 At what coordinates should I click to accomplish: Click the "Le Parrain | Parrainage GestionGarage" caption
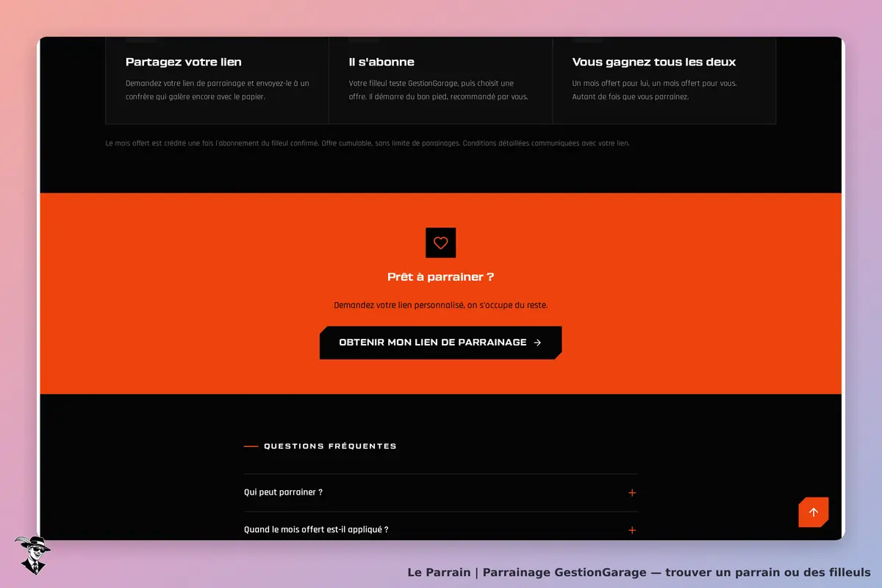point(639,572)
